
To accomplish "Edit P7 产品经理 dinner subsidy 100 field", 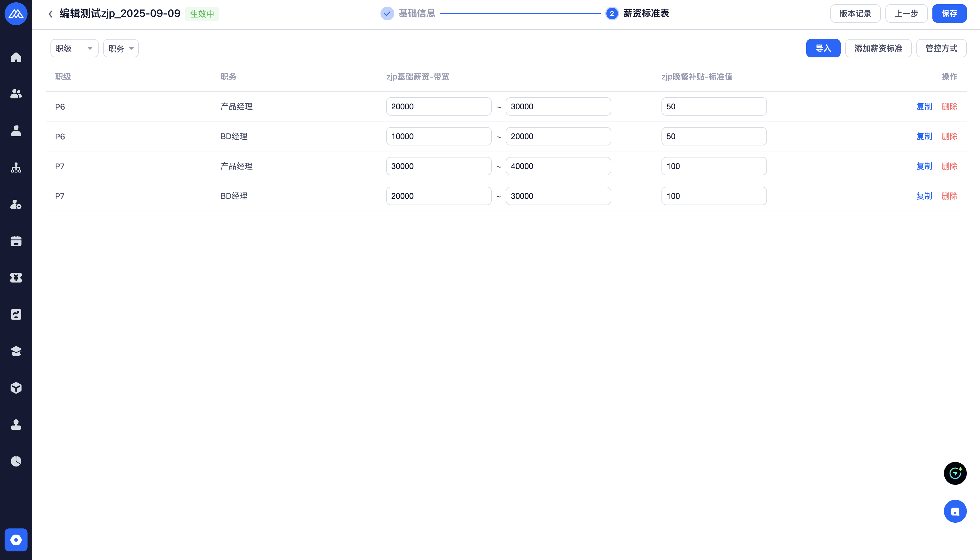I will pos(714,166).
